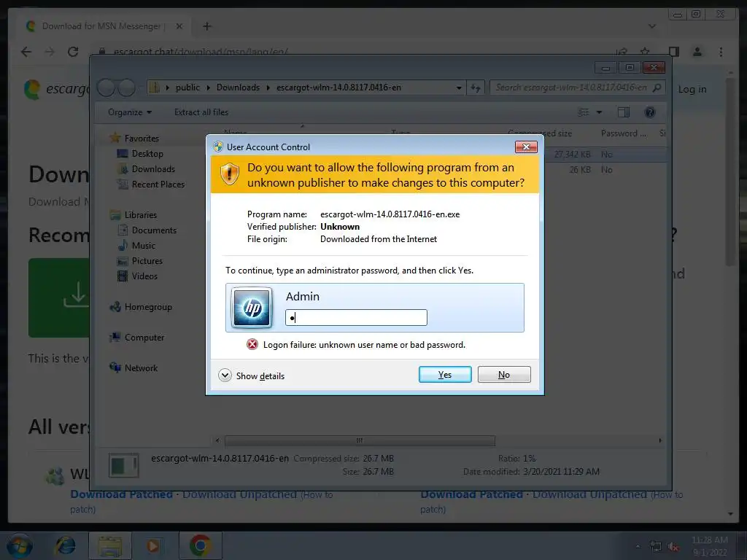747x560 pixels.
Task: Click Chrome browser back arrow
Action: [x=26, y=52]
